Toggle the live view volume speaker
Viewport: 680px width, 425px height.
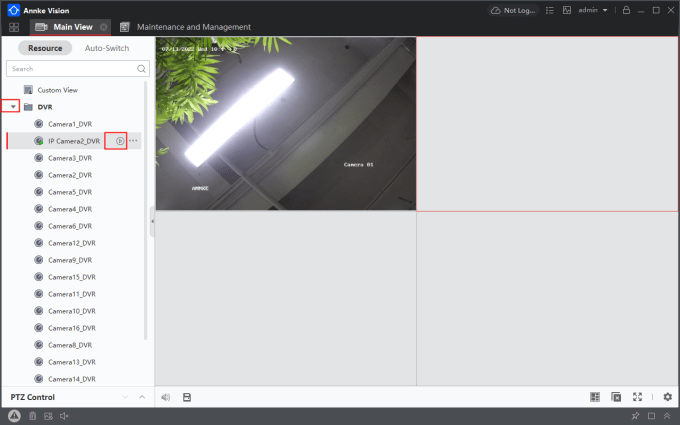[x=165, y=397]
